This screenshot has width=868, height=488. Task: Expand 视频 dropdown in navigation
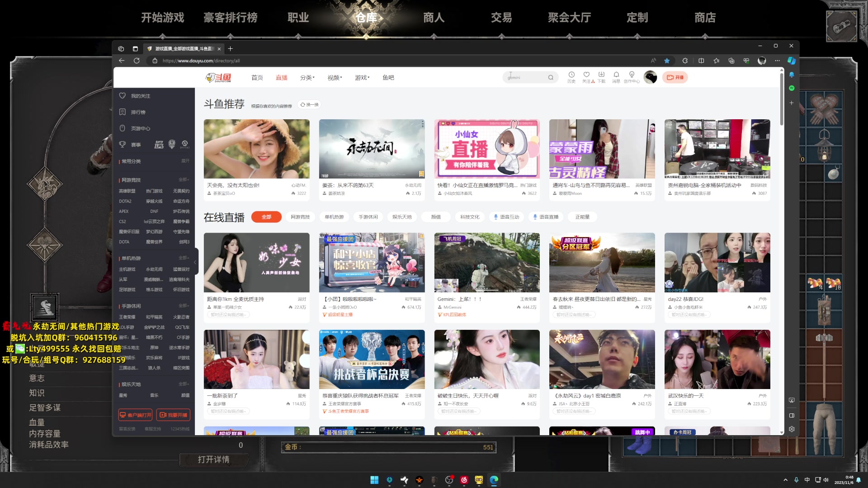pos(335,78)
